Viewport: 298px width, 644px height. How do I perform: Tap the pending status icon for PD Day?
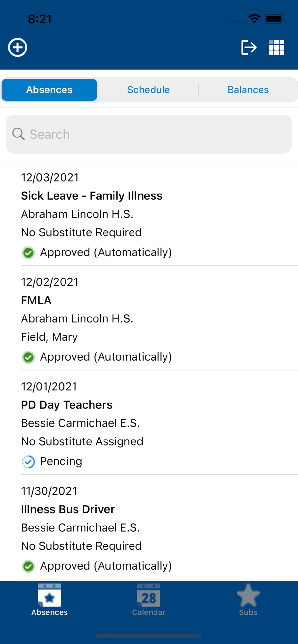(x=28, y=462)
